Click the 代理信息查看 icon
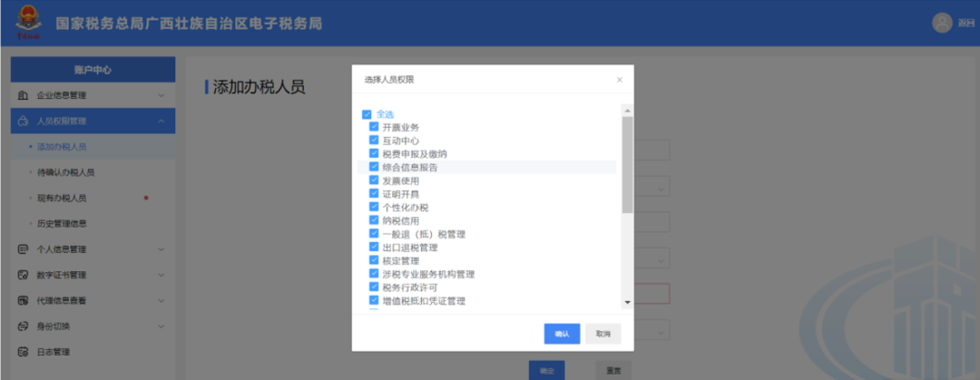This screenshot has width=980, height=380. point(23,300)
